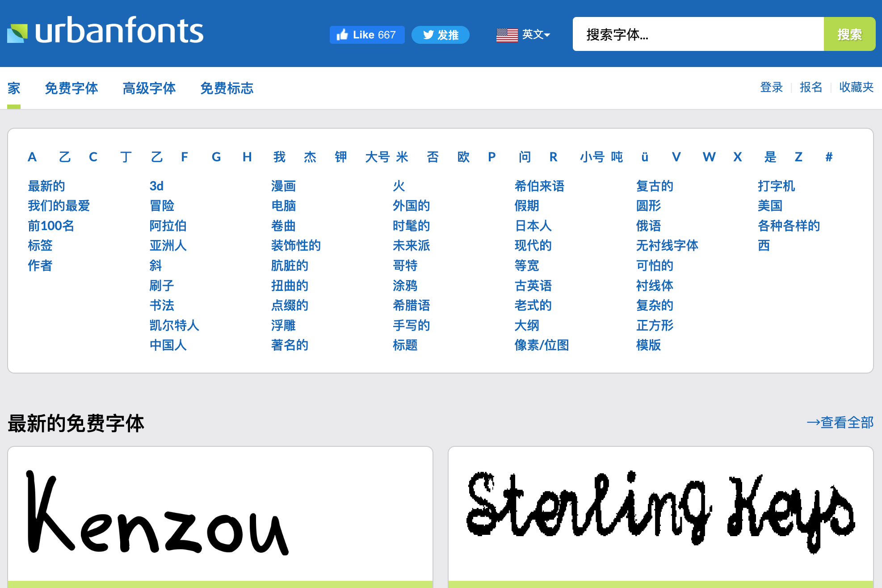Open 我们的最爱 favorites category

click(59, 206)
